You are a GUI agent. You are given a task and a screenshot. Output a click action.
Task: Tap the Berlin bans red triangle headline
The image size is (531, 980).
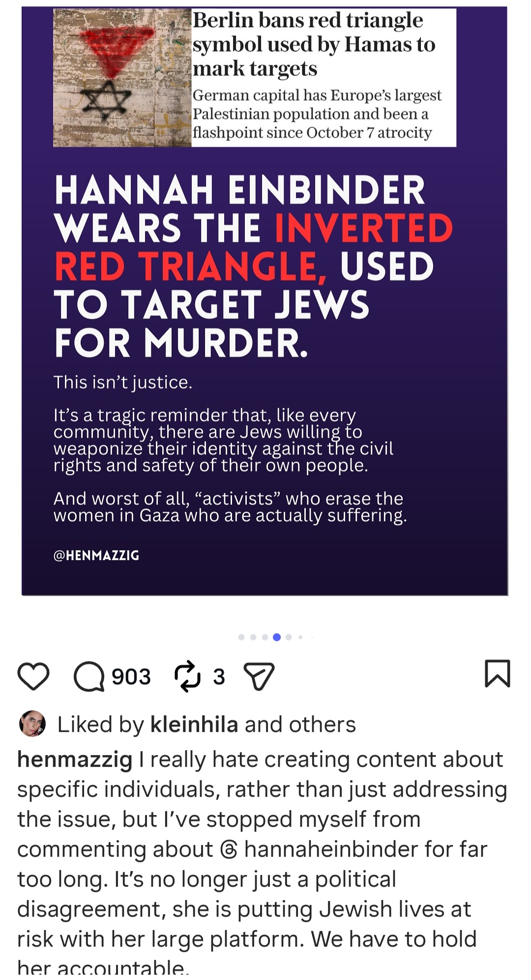[x=314, y=44]
